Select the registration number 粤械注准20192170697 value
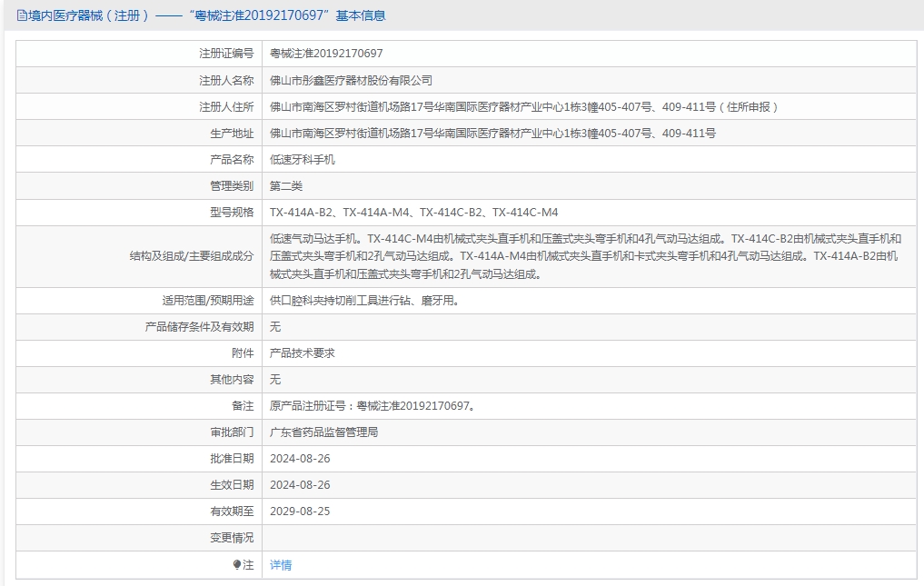The width and height of the screenshot is (924, 586). [326, 54]
